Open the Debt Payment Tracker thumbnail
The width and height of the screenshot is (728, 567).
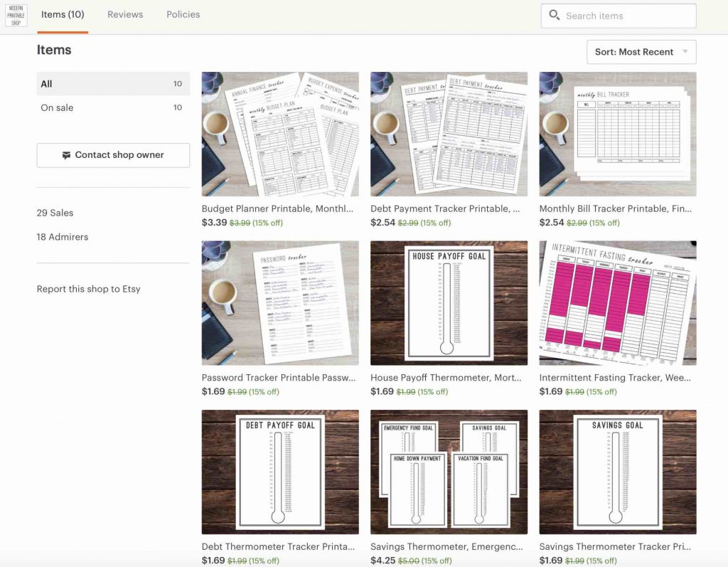(x=449, y=134)
